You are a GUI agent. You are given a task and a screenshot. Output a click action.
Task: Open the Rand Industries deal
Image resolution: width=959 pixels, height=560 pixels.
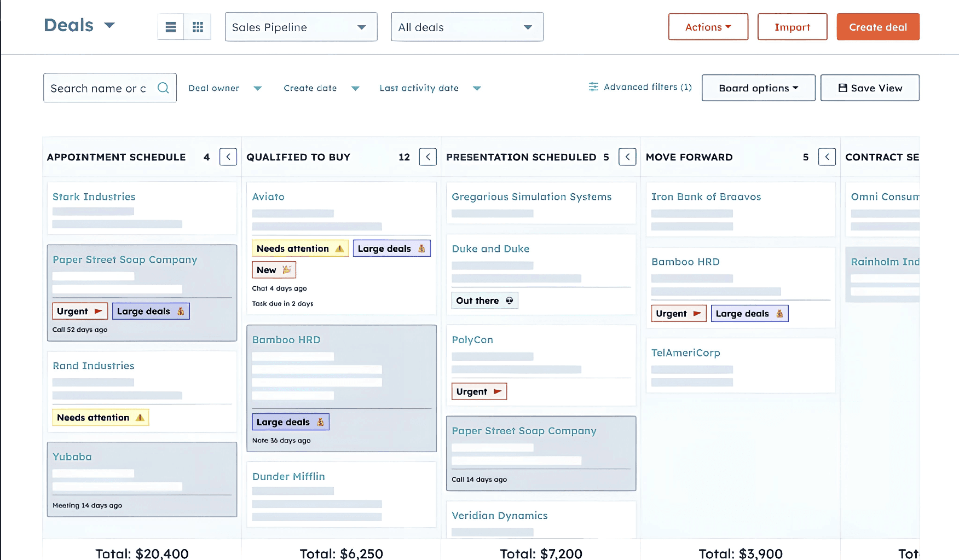pyautogui.click(x=94, y=366)
